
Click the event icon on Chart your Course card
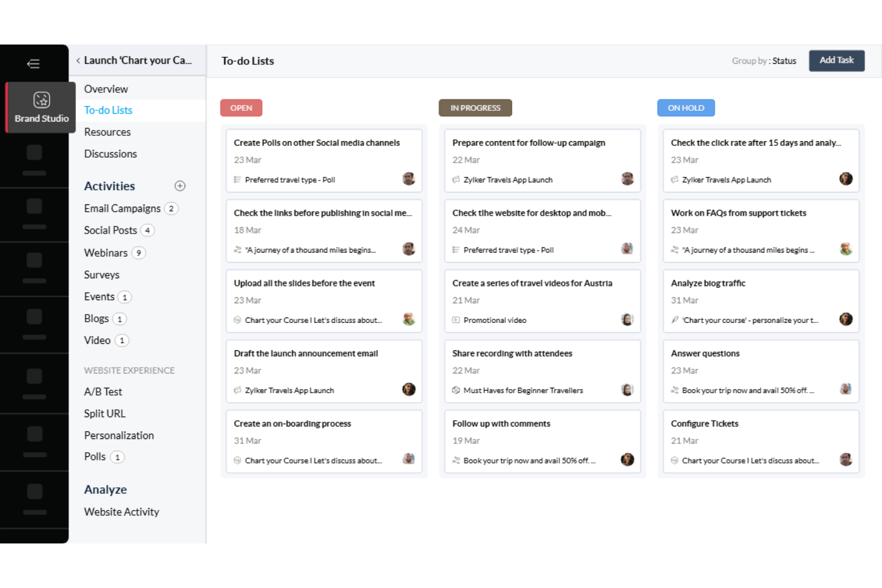(x=237, y=320)
